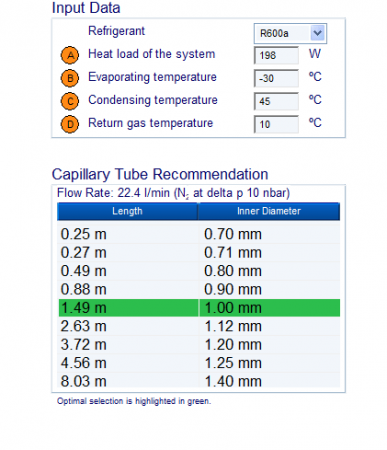
Task: Select the 0.25 m length row
Action: pyautogui.click(x=199, y=234)
